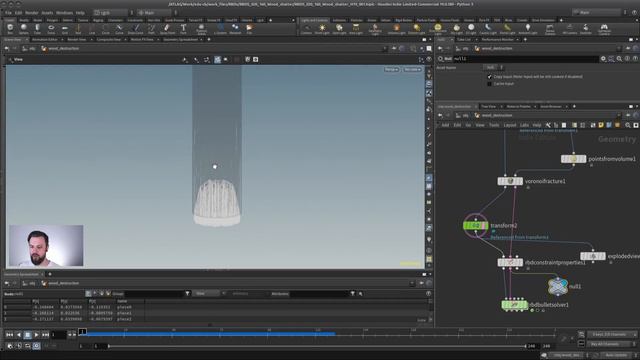Viewport: 640px width, 360px height.
Task: Open the Auto Update dropdown in the status bar
Action: [618, 355]
